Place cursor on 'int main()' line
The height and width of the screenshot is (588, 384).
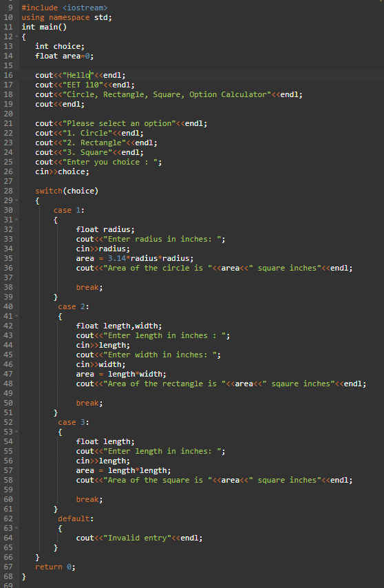click(44, 27)
